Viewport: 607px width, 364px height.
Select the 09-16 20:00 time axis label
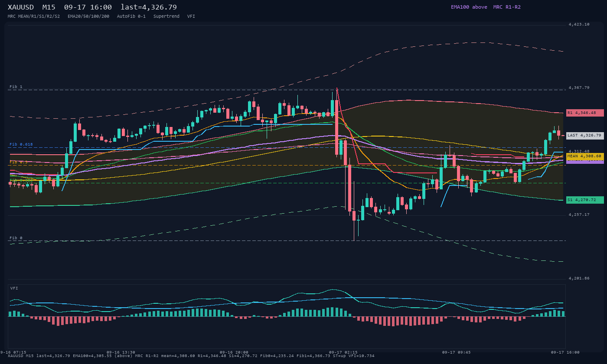tap(234, 352)
